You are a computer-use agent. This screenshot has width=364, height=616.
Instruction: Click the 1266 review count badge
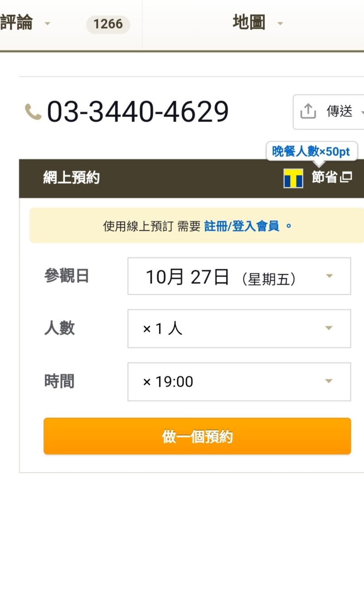point(108,24)
